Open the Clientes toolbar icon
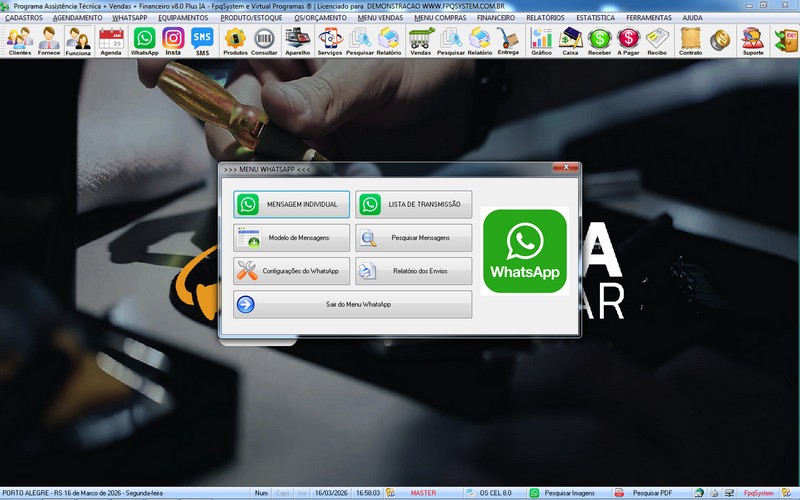 click(x=20, y=41)
